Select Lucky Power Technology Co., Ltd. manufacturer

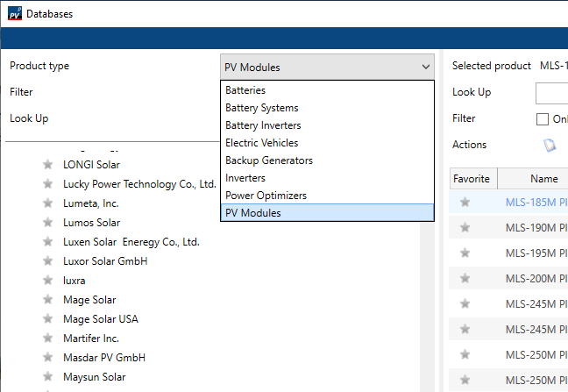pyautogui.click(x=139, y=184)
